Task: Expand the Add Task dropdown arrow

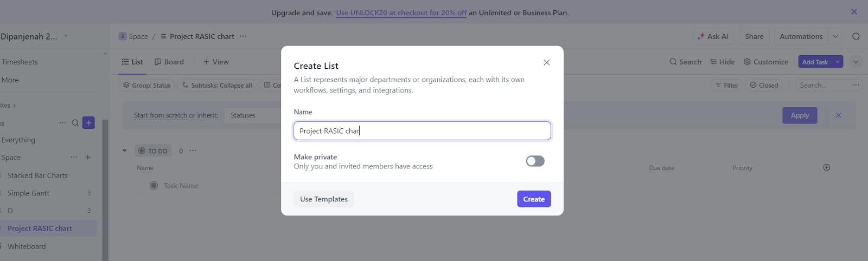Action: pyautogui.click(x=838, y=62)
